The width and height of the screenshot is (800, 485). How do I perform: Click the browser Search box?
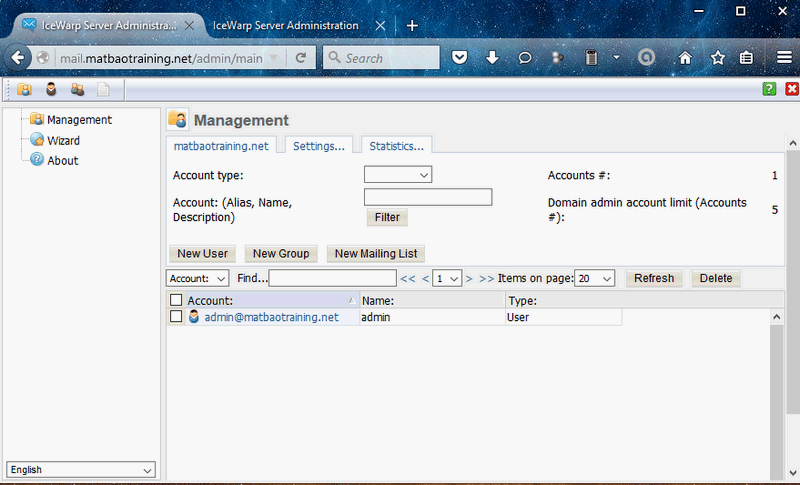click(381, 58)
